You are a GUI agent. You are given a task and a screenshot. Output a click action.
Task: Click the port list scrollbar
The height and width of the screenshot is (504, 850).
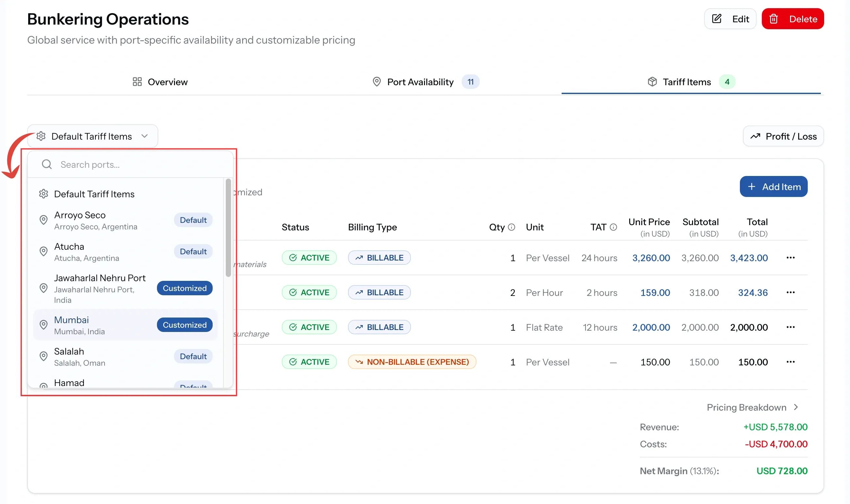(x=228, y=227)
